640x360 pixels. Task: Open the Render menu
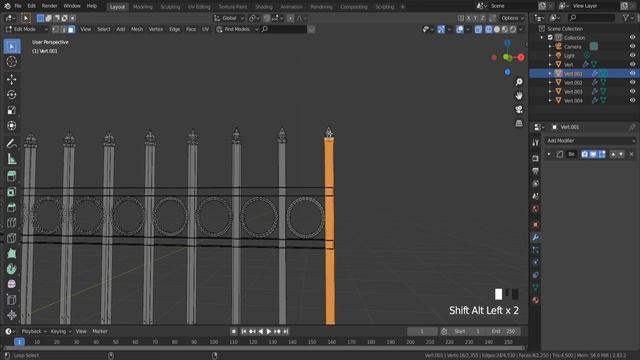[x=49, y=6]
